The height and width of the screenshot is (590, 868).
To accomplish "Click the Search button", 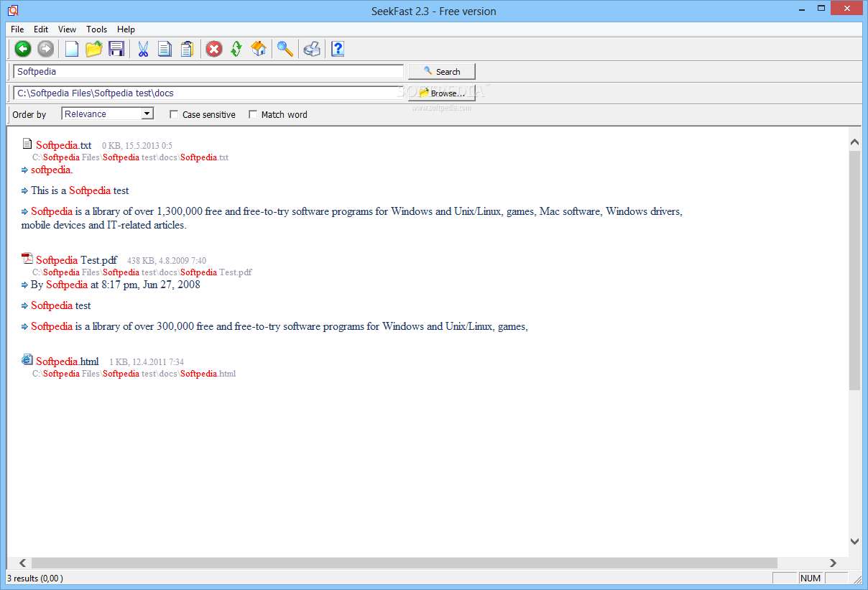I will point(442,72).
